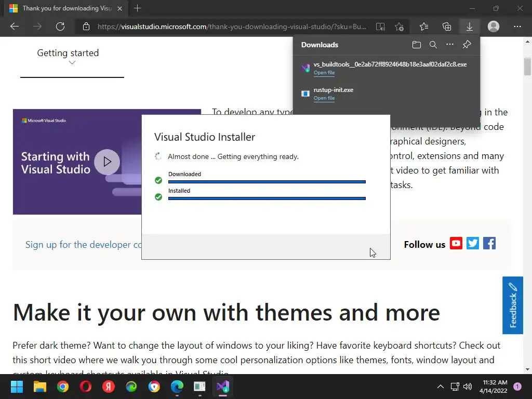The image size is (532, 399).
Task: Open Windows Start menu
Action: [x=17, y=387]
